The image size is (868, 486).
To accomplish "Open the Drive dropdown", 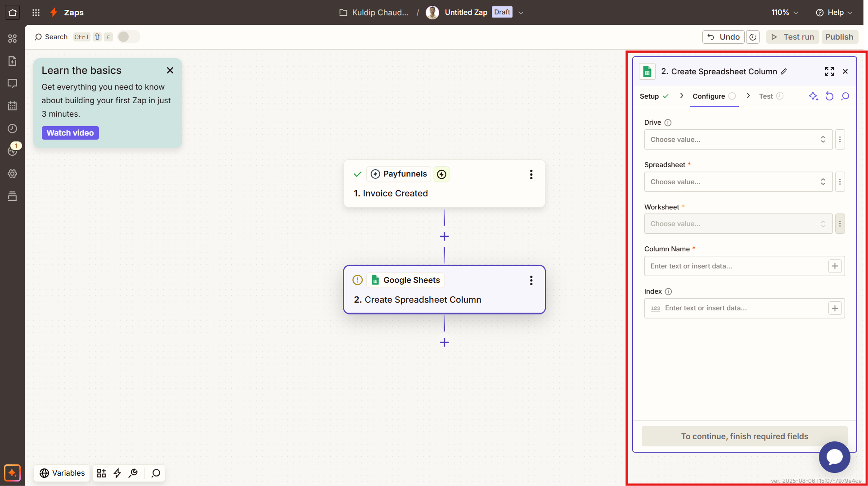I will 738,140.
